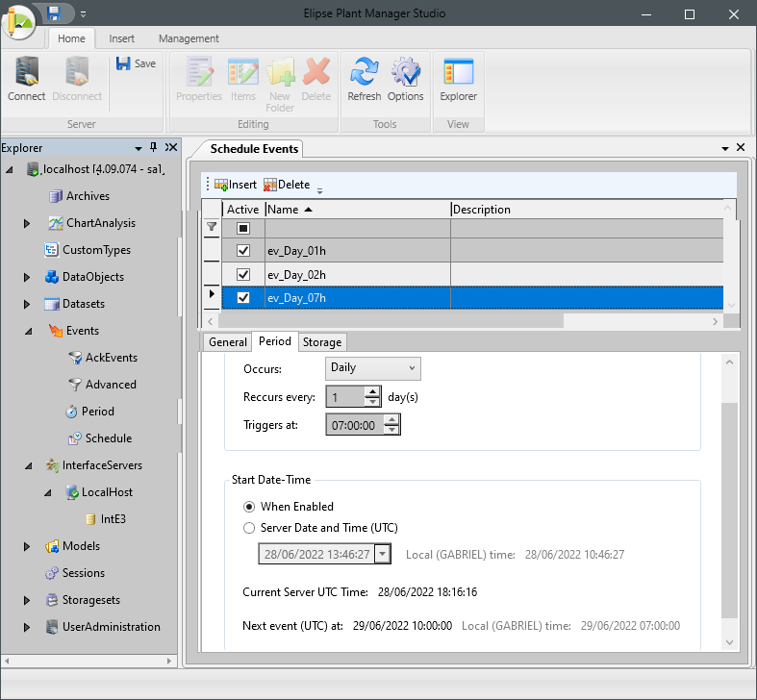Select the UserAdministration icon
This screenshot has height=700, width=757.
click(x=52, y=627)
